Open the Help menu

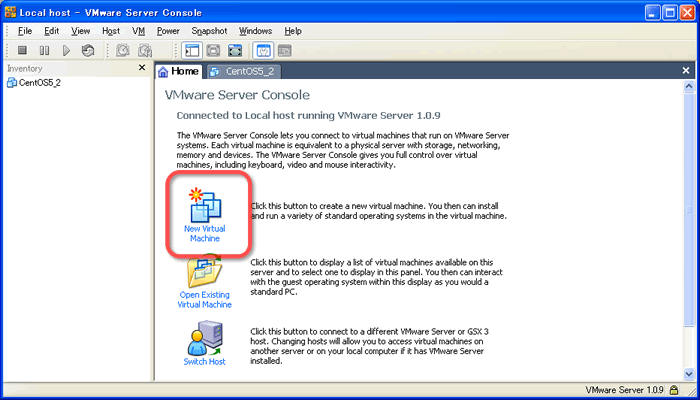click(x=293, y=31)
